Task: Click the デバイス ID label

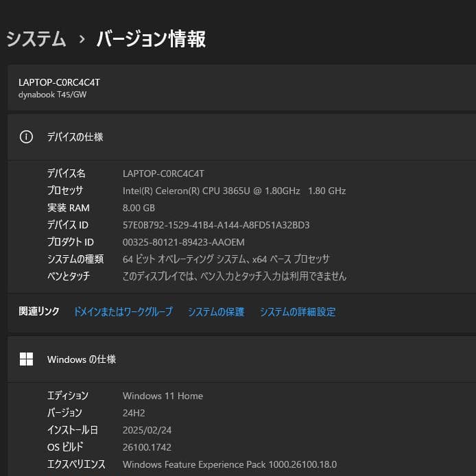Action: (x=68, y=225)
